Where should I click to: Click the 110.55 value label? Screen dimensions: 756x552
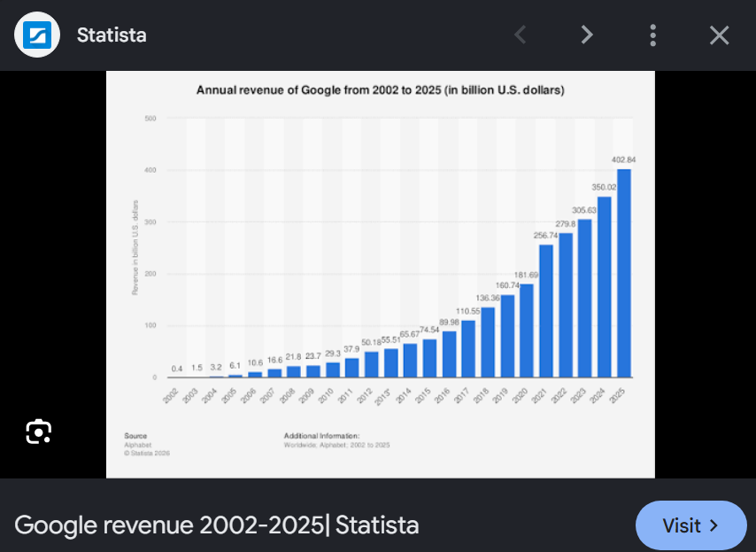pos(468,311)
